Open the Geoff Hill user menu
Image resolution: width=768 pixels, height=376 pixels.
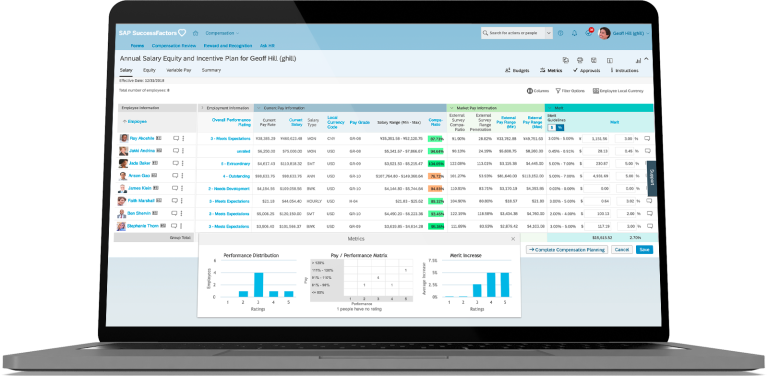point(631,33)
